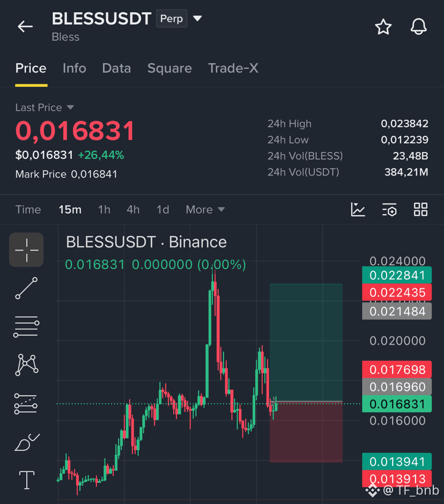Switch to the Info tab
444x504 pixels.
pos(74,68)
